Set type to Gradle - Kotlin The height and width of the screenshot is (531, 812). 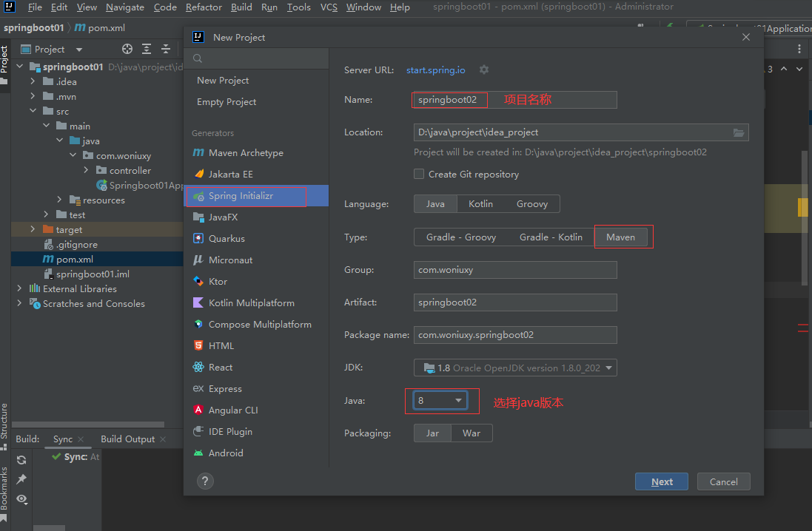pyautogui.click(x=551, y=237)
